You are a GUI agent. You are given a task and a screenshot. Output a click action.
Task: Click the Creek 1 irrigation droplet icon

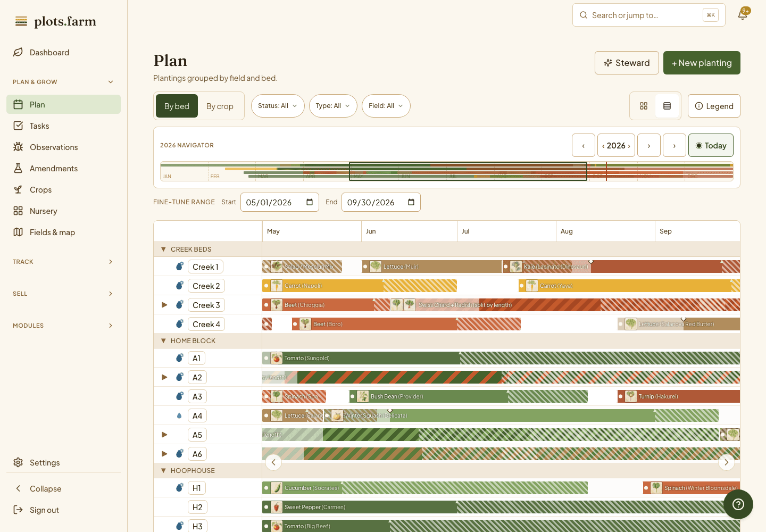point(180,266)
